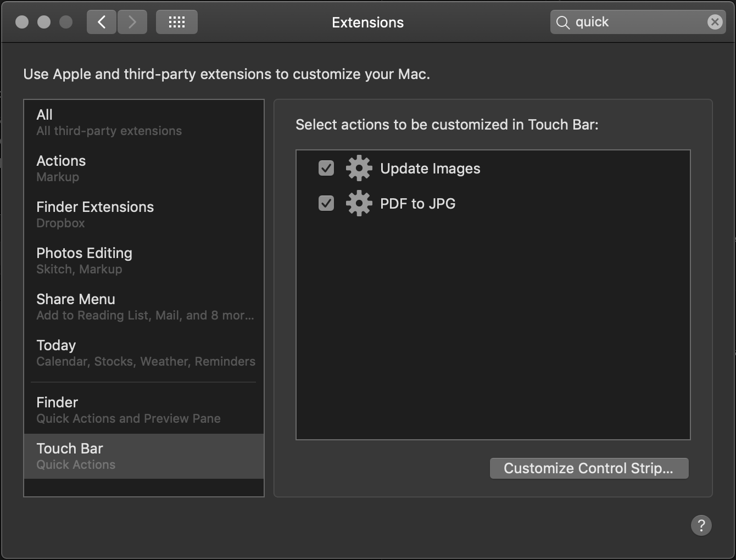Image resolution: width=736 pixels, height=560 pixels.
Task: Select All third-party extensions
Action: 144,122
